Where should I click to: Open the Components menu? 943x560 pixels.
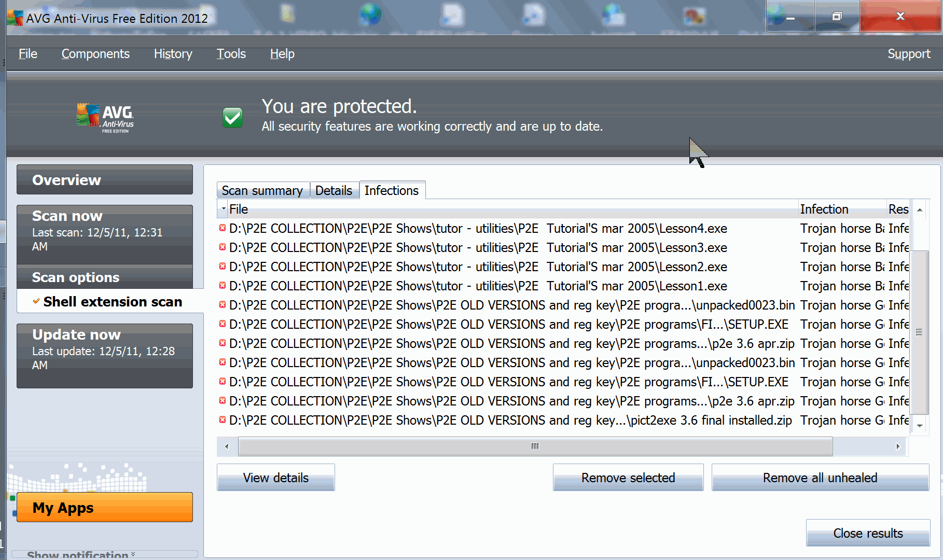pyautogui.click(x=95, y=54)
